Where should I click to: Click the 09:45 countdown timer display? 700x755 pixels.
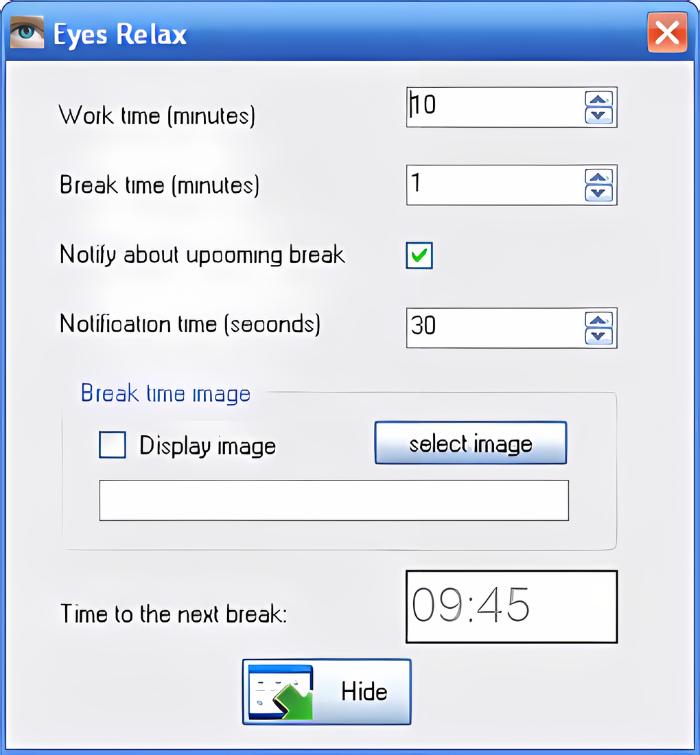coord(511,607)
